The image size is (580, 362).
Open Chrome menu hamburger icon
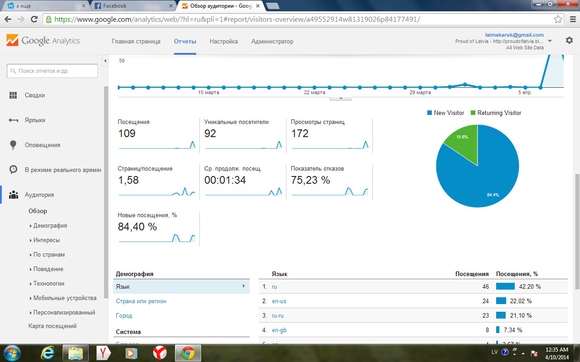click(572, 20)
